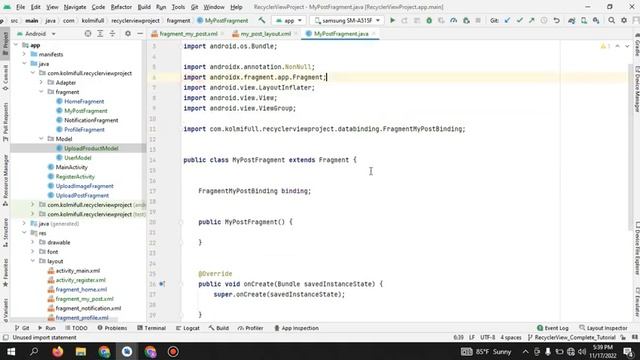Click Sync Project with Gradle Files icon

pyautogui.click(x=571, y=20)
